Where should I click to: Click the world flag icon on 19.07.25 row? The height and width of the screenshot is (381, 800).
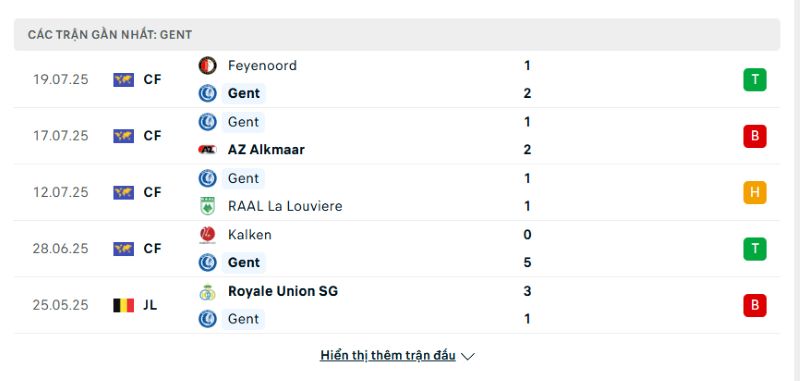(x=123, y=80)
